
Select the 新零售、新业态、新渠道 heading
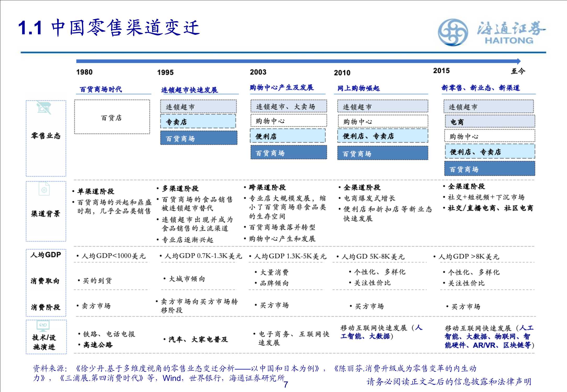tap(481, 88)
